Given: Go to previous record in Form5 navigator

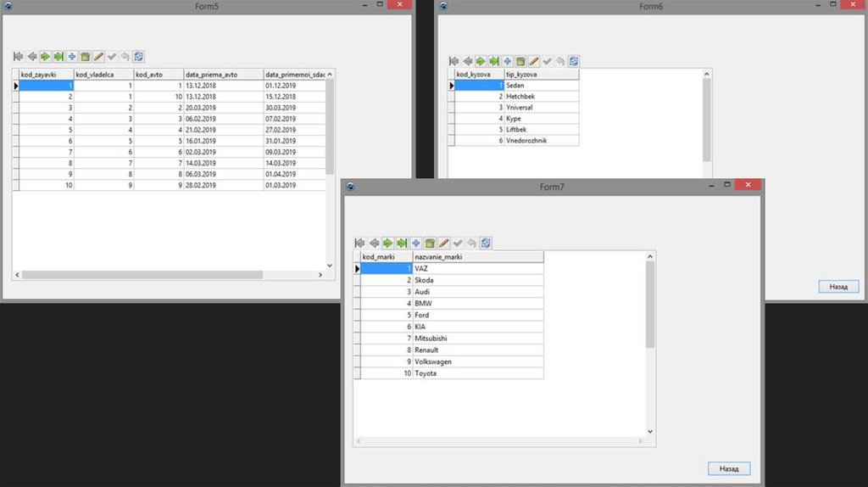Looking at the screenshot, I should pyautogui.click(x=31, y=57).
